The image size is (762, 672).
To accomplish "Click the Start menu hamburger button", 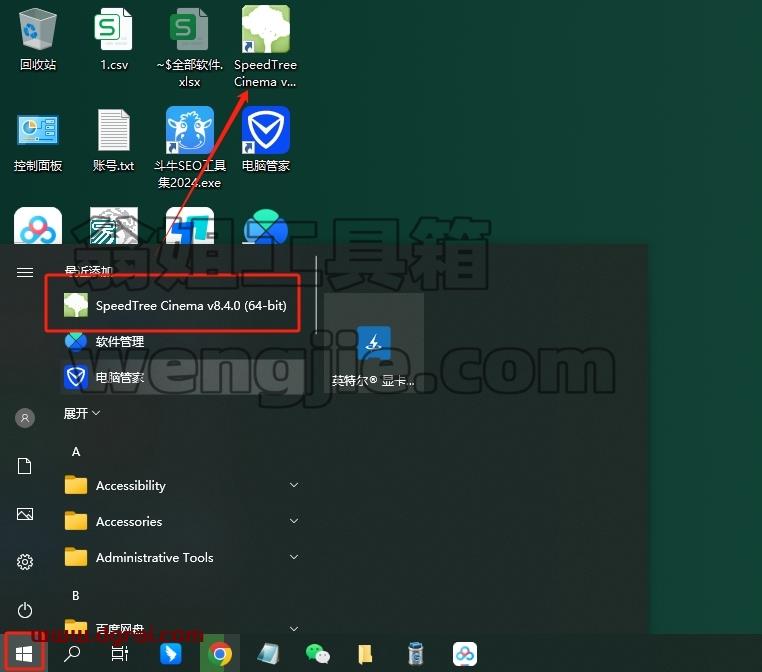I will [25, 272].
